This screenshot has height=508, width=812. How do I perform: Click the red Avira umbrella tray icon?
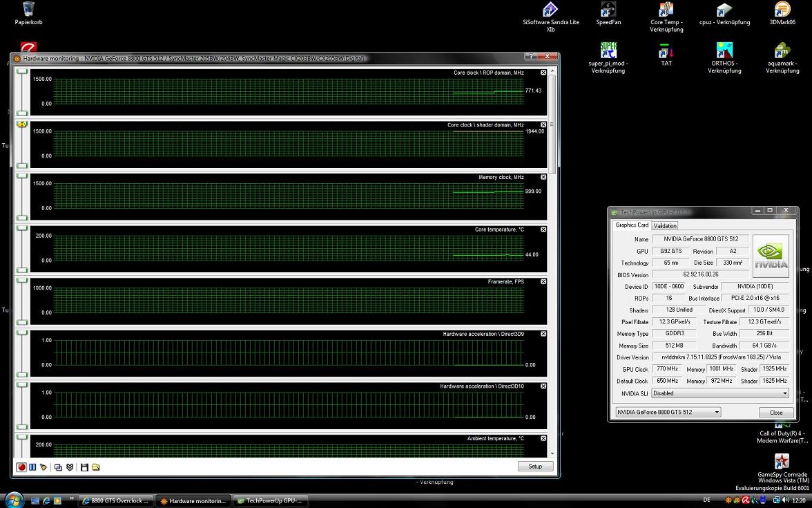[x=746, y=500]
